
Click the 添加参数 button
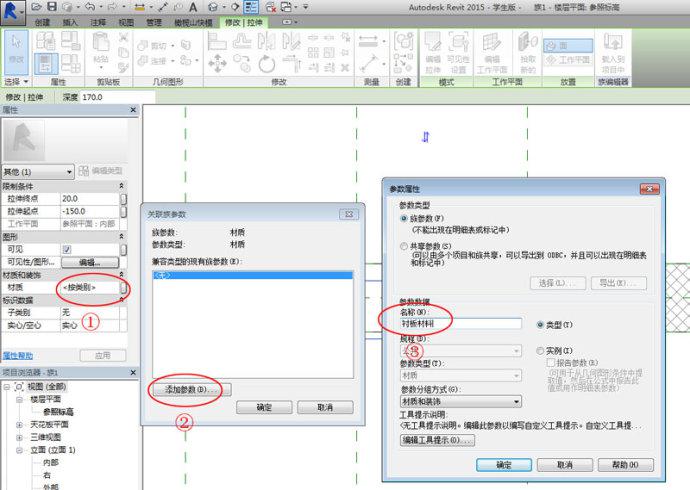[188, 388]
